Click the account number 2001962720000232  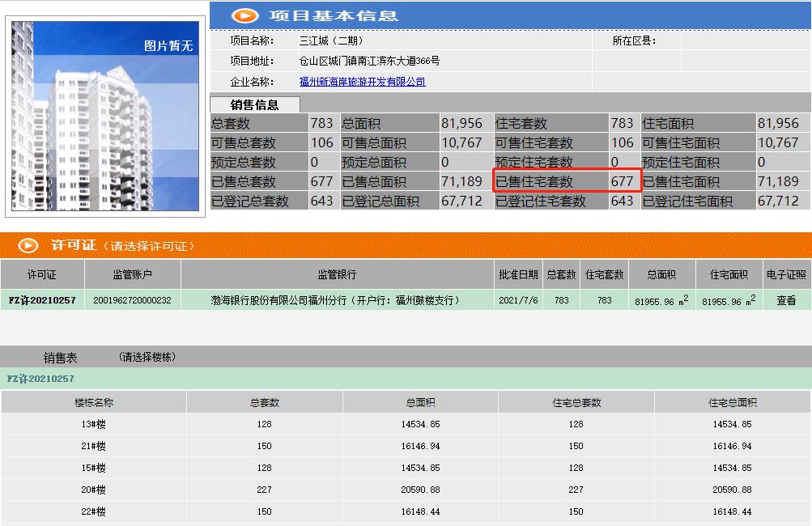132,300
